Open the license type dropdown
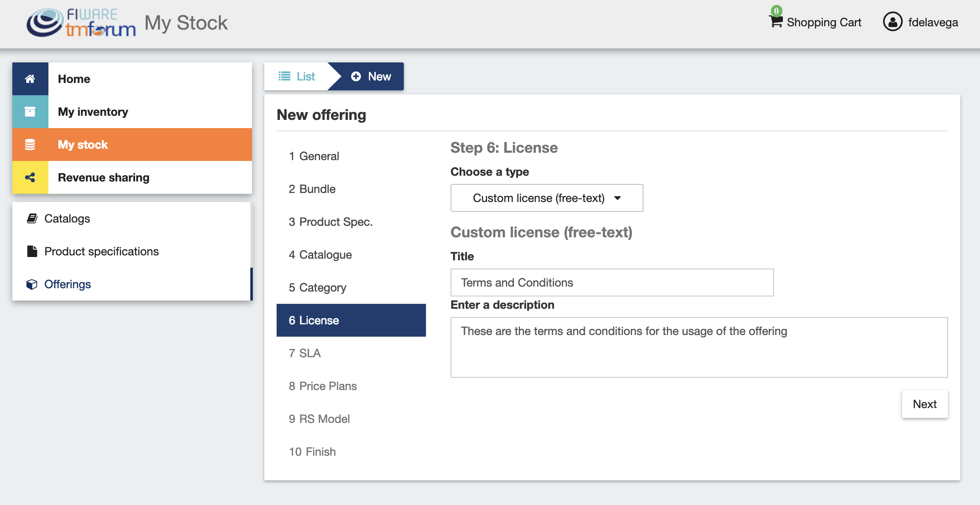 pyautogui.click(x=547, y=198)
